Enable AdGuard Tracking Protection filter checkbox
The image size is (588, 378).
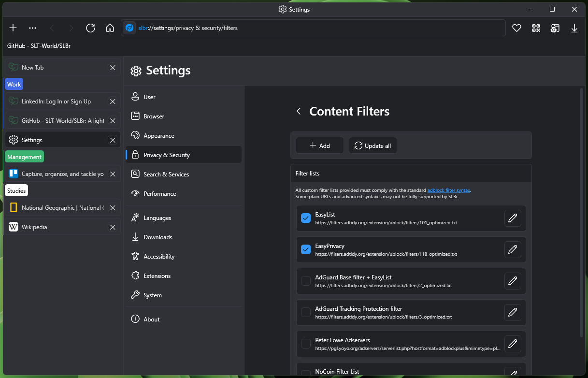point(306,313)
